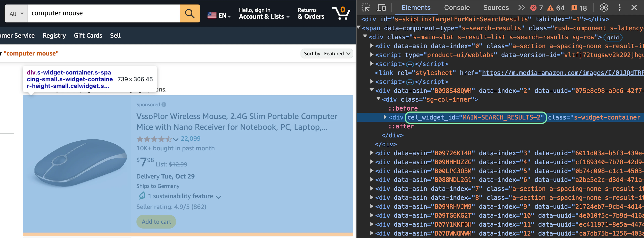Close the DevTools panel

point(634,8)
